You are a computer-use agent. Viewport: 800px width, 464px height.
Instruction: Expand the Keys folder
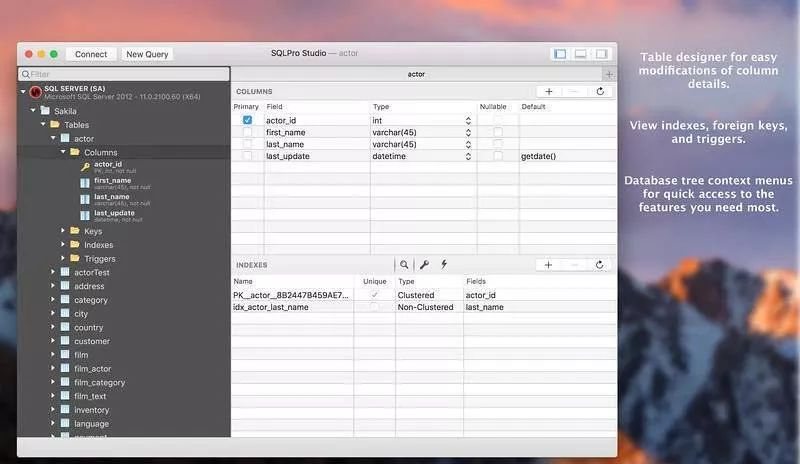pos(63,231)
